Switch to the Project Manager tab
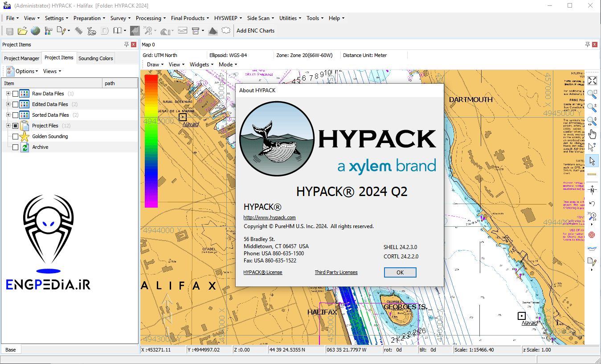The image size is (601, 364). [22, 58]
